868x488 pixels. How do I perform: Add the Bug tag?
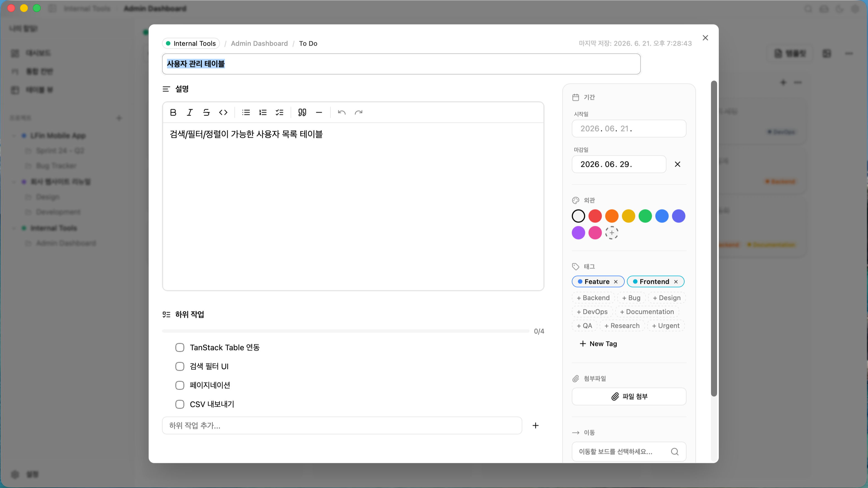[631, 298]
